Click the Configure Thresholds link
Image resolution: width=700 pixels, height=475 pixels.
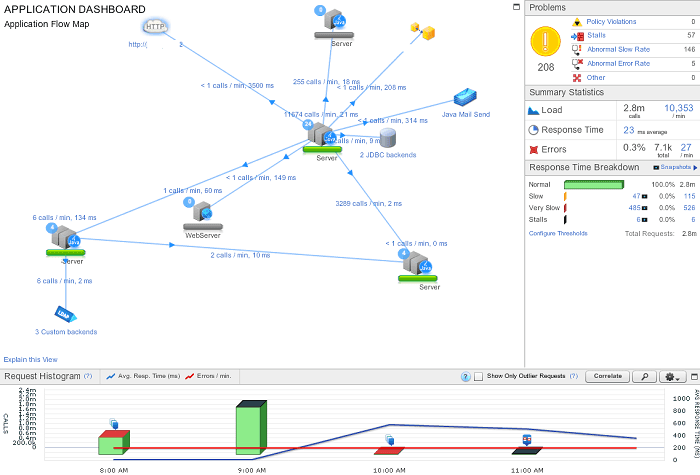click(x=558, y=233)
